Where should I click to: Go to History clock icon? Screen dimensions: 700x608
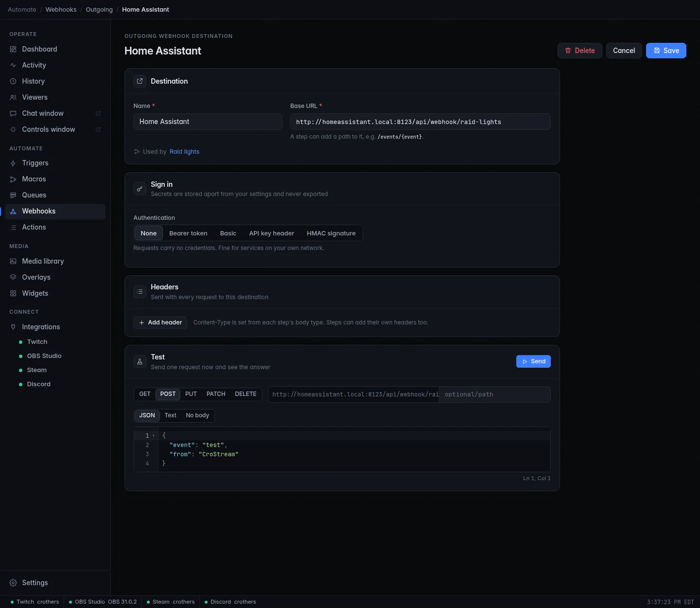(x=13, y=81)
